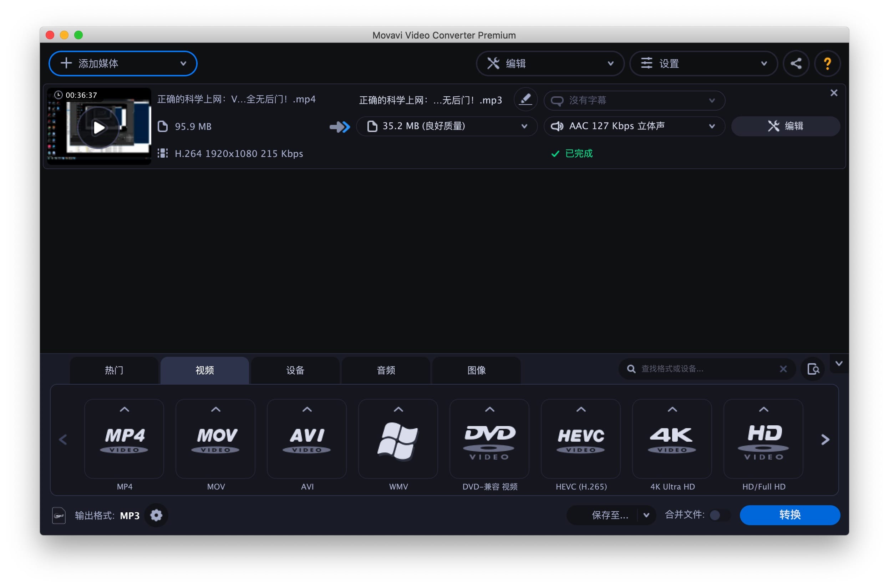The height and width of the screenshot is (588, 889).
Task: Toggle the 合并文件 merge files switch
Action: click(720, 515)
